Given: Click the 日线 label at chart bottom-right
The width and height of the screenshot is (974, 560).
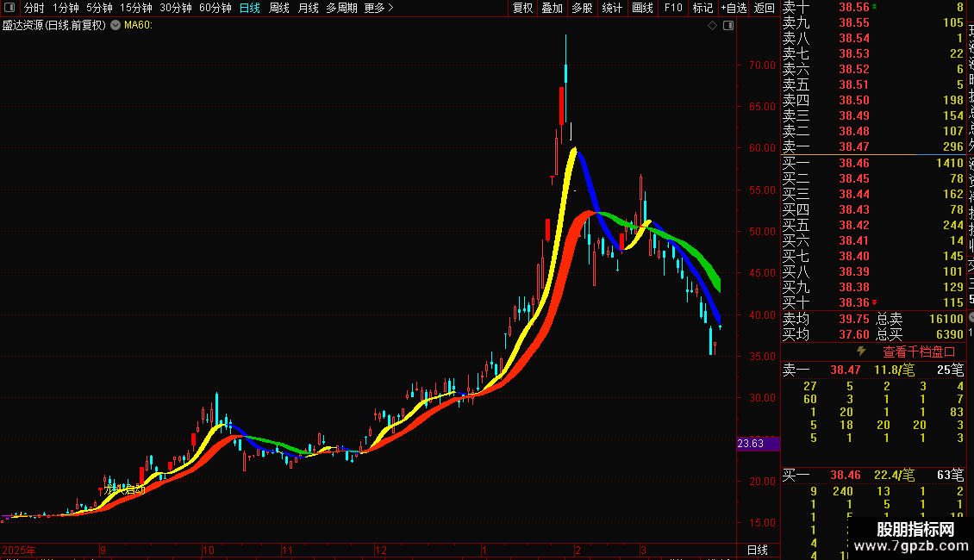Looking at the screenshot, I should (x=757, y=550).
